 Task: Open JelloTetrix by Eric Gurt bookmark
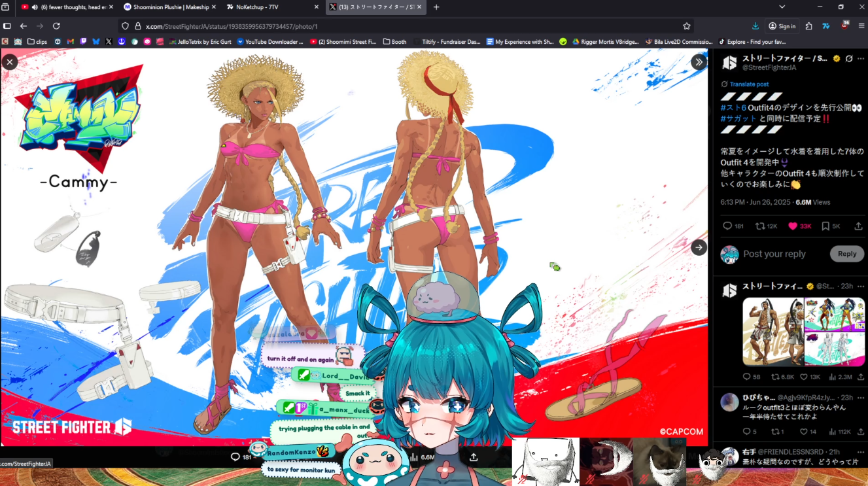click(200, 42)
